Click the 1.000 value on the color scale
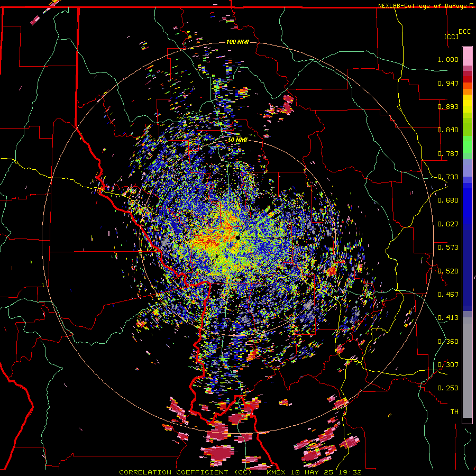This screenshot has height=476, width=476. click(x=448, y=59)
